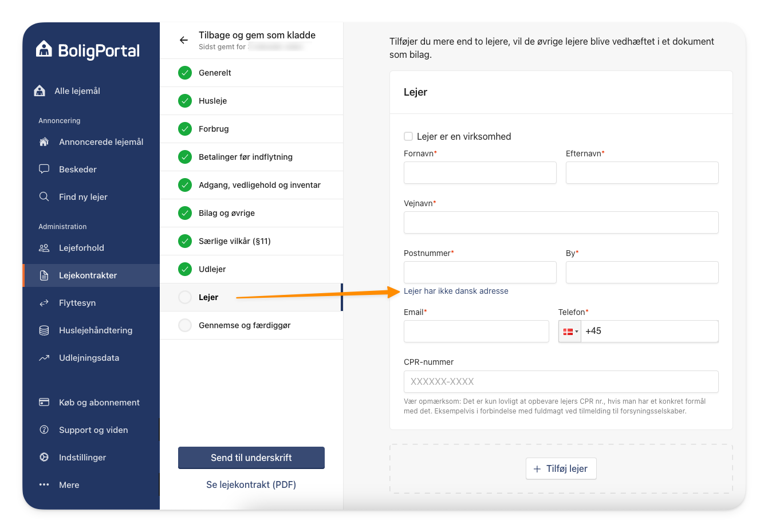768x532 pixels.
Task: Open Lejeforhold under Administration
Action: (x=81, y=247)
